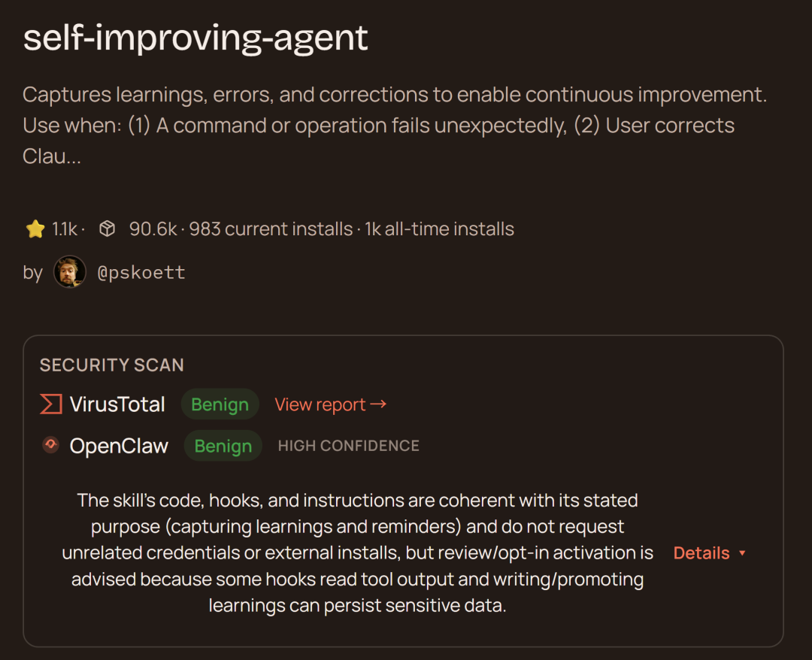Click the SECURITY SCAN section heading
Viewport: 812px width, 660px height.
112,365
